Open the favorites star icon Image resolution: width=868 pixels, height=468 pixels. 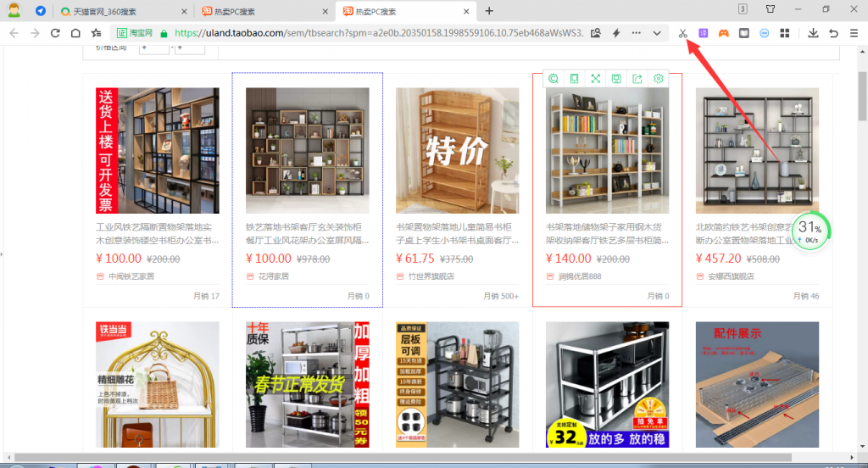pos(97,33)
